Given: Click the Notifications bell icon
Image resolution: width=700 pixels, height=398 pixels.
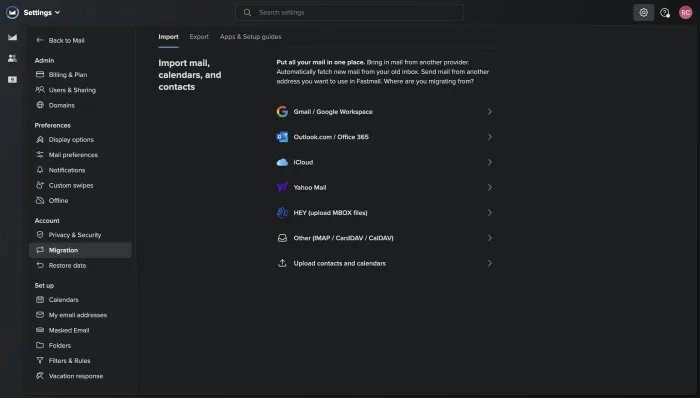Looking at the screenshot, I should point(40,170).
